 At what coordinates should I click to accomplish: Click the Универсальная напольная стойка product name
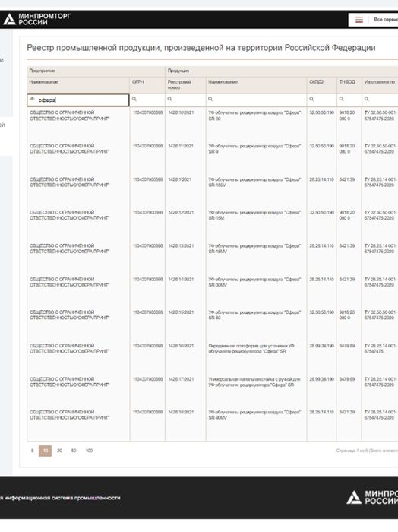[254, 382]
